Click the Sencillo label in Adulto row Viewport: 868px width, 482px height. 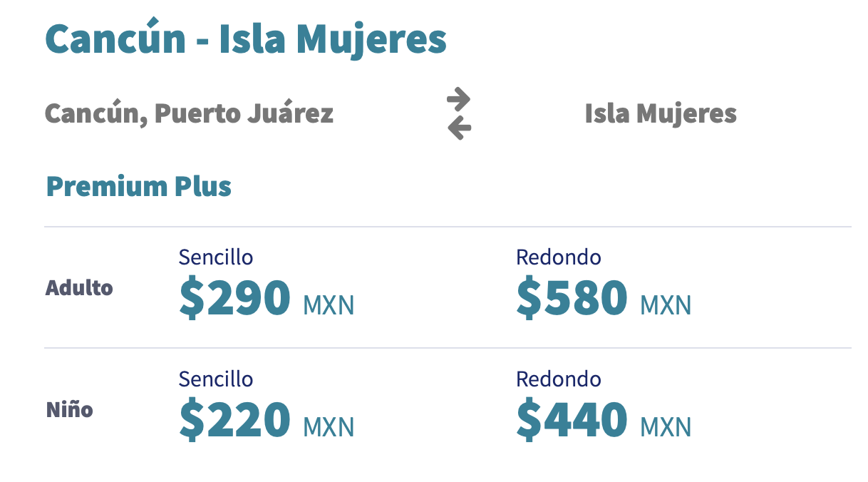[x=216, y=257]
